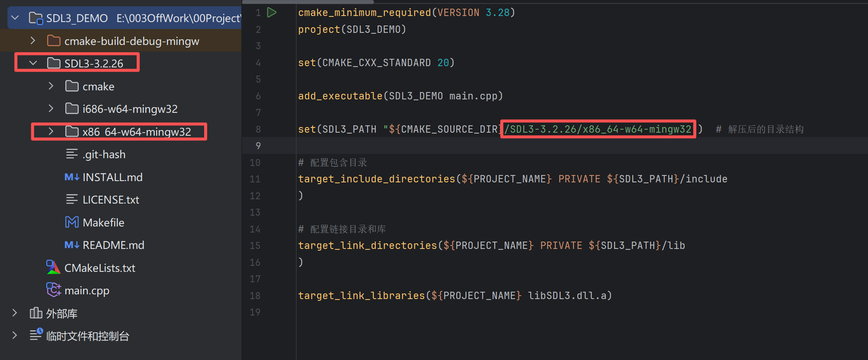Image resolution: width=868 pixels, height=360 pixels.
Task: Place cursor on cmake_minimum_required line
Action: [407, 13]
